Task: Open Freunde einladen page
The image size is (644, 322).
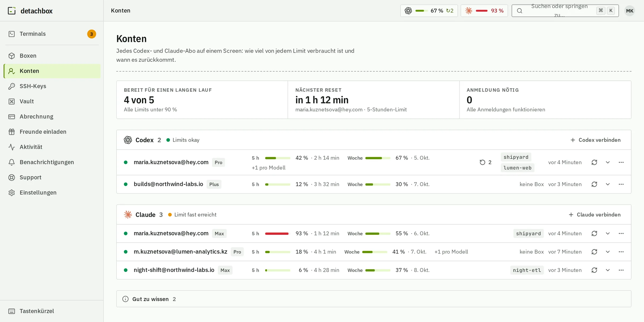Action: click(52, 132)
